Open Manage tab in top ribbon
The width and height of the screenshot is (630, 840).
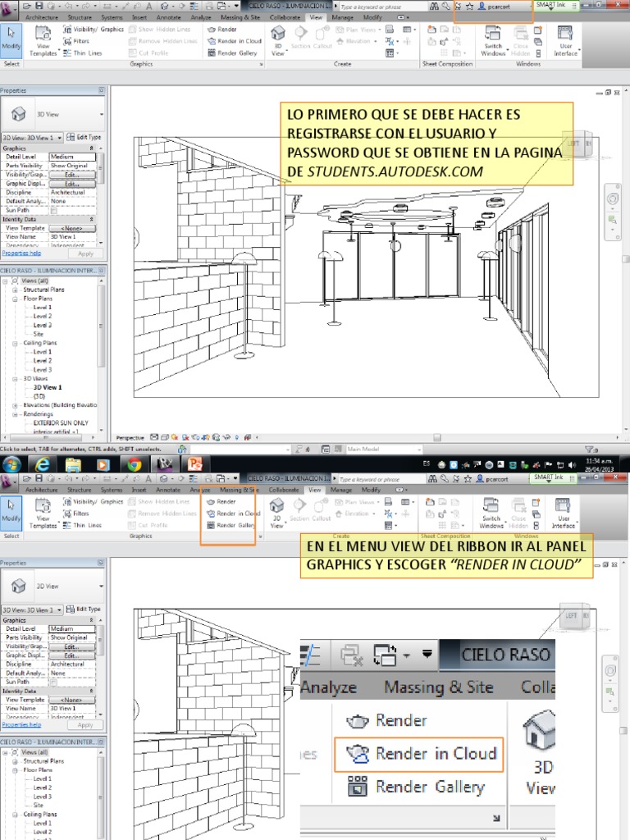tap(342, 18)
